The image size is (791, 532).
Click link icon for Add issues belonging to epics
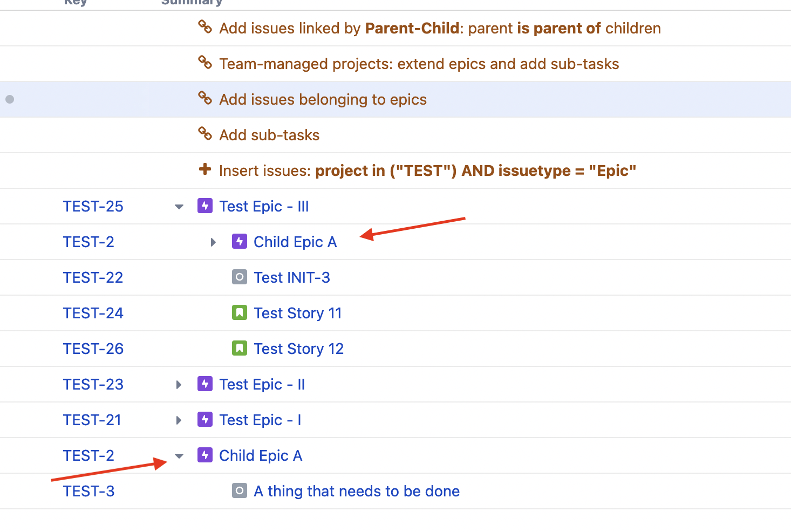click(205, 98)
